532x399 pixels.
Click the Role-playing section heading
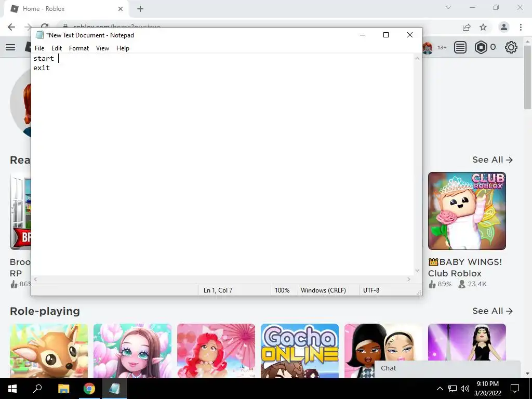coord(45,311)
